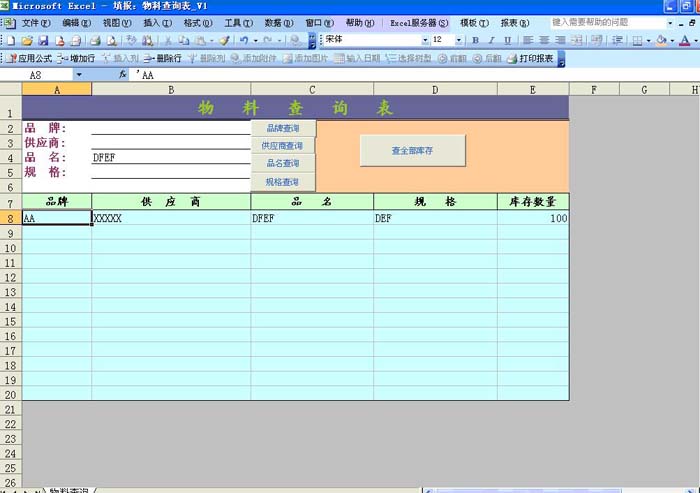This screenshot has height=493, width=700.
Task: Open the 报表 (Report) menu
Action: tap(514, 22)
